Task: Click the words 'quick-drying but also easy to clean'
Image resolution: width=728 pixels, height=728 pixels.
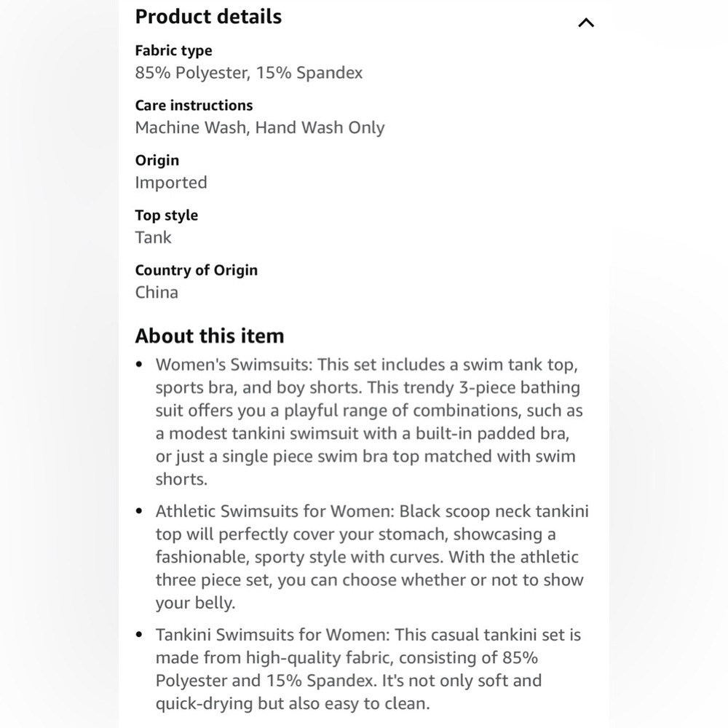Action: tap(291, 703)
